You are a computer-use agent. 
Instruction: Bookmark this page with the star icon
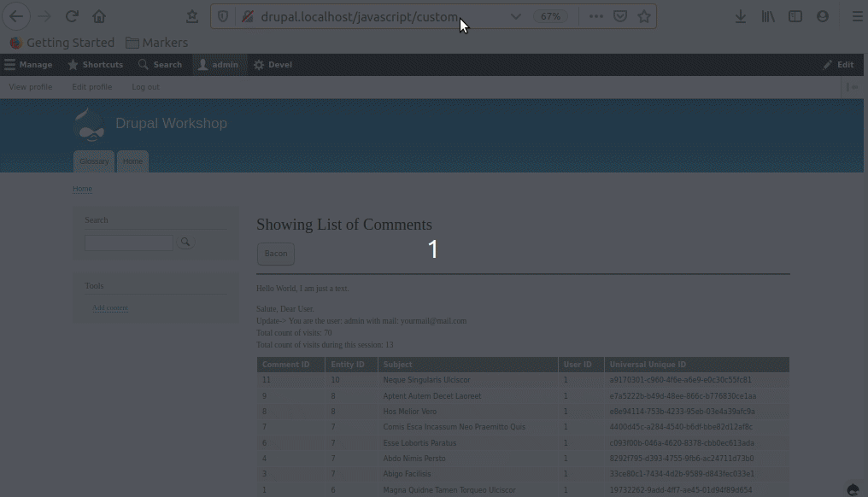(643, 15)
